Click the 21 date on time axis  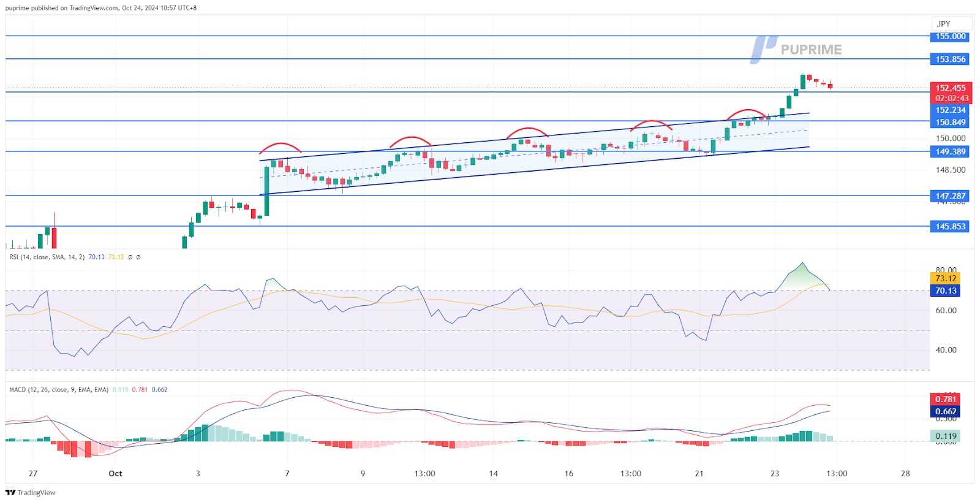[699, 474]
